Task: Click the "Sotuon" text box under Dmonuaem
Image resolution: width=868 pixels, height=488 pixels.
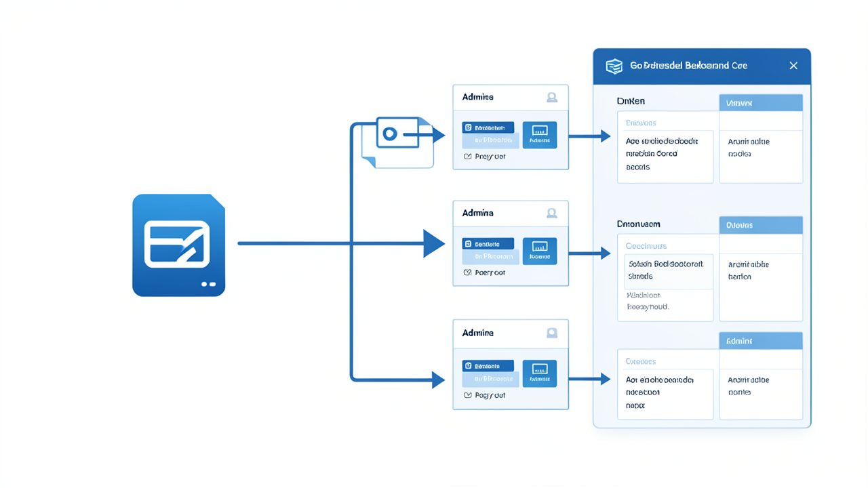Action: 668,270
